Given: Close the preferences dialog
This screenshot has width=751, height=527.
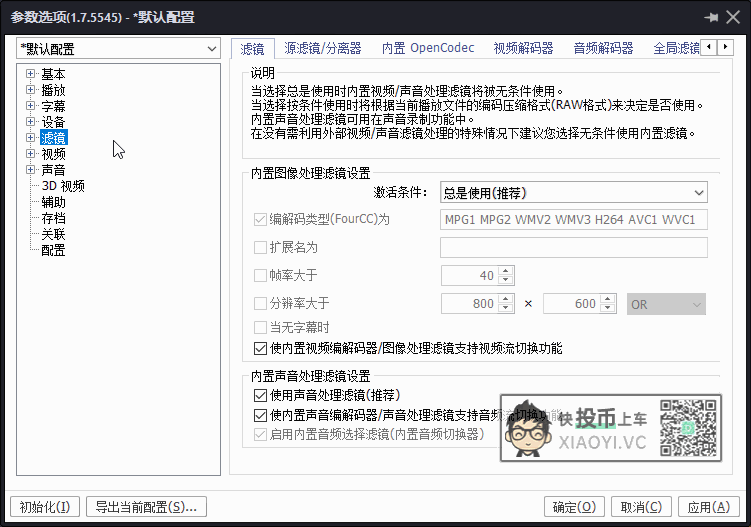Looking at the screenshot, I should point(733,18).
